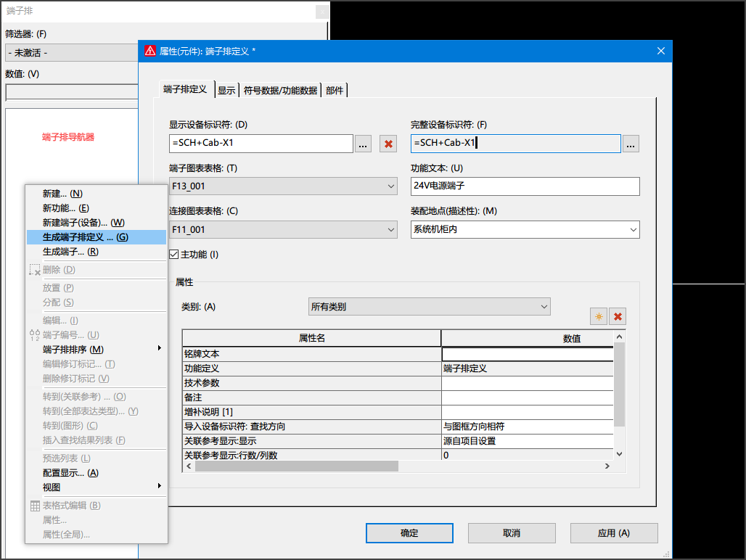This screenshot has height=560, width=746.
Task: Click the 属性名 column header
Action: [311, 338]
